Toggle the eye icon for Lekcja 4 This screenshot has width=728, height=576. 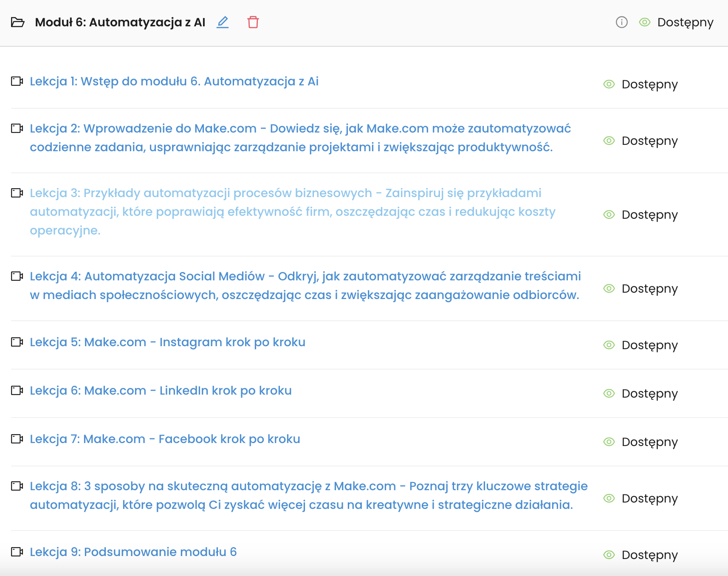(609, 288)
